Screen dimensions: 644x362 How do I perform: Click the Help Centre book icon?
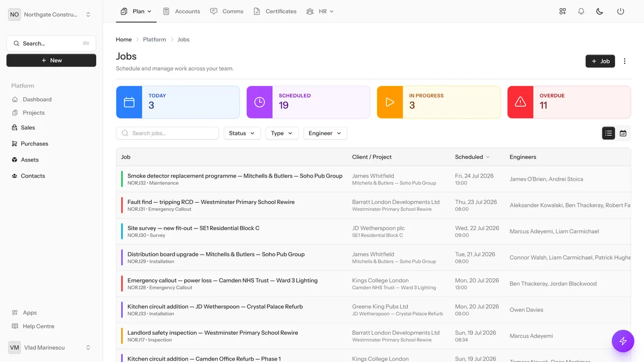14,326
